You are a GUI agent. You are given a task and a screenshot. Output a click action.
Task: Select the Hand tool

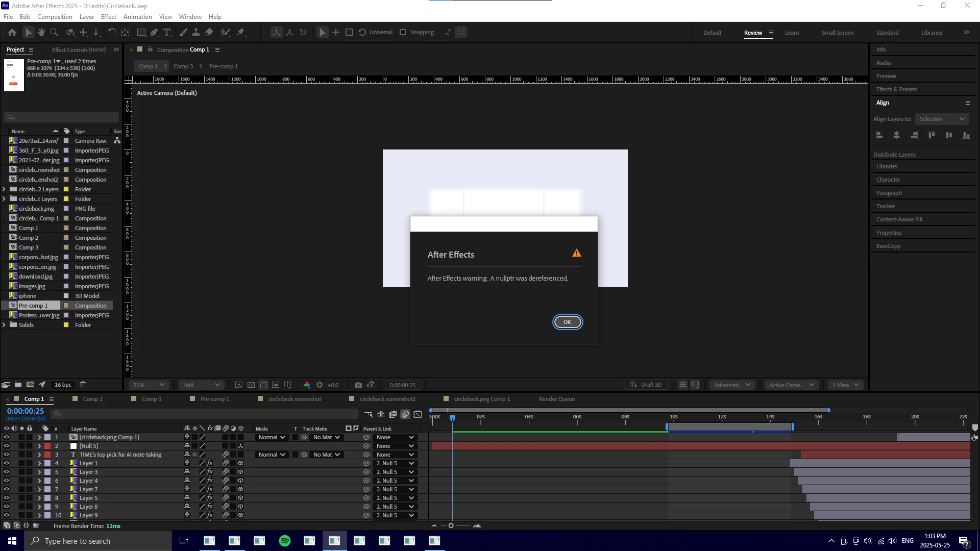click(x=41, y=32)
